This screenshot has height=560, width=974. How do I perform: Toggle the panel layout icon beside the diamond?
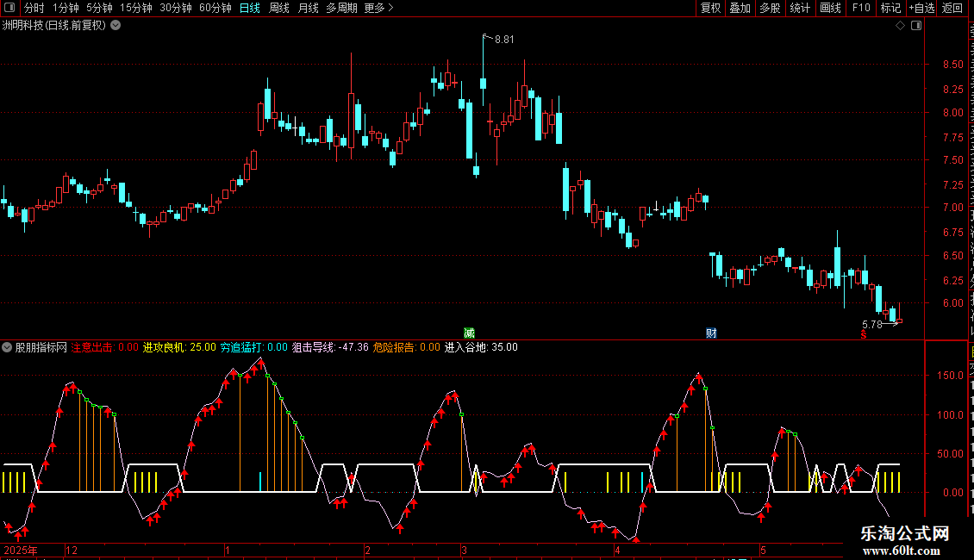(x=916, y=26)
